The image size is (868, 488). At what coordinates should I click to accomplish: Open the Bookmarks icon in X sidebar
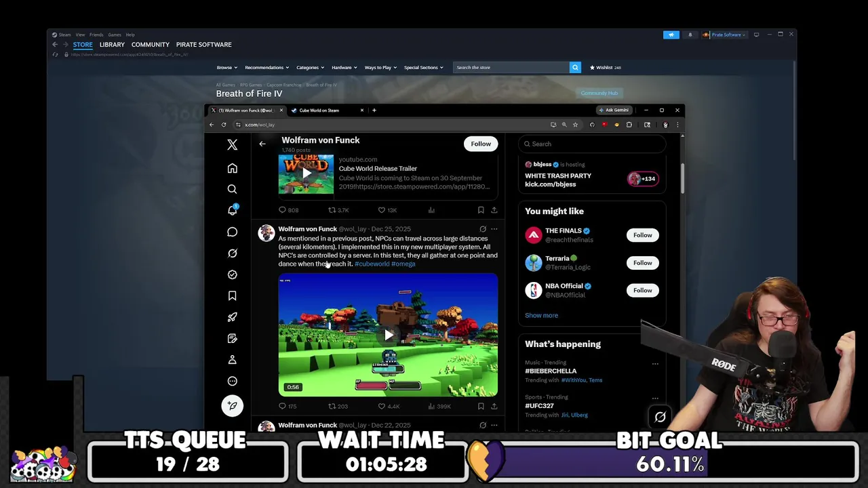click(232, 296)
